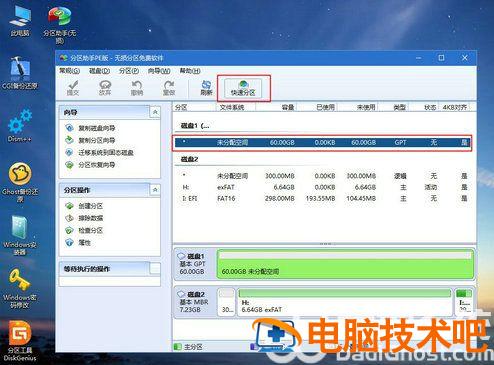Click the 放弃 (discard) toolbar icon
Viewport: 494px width, 365px height.
pos(105,88)
